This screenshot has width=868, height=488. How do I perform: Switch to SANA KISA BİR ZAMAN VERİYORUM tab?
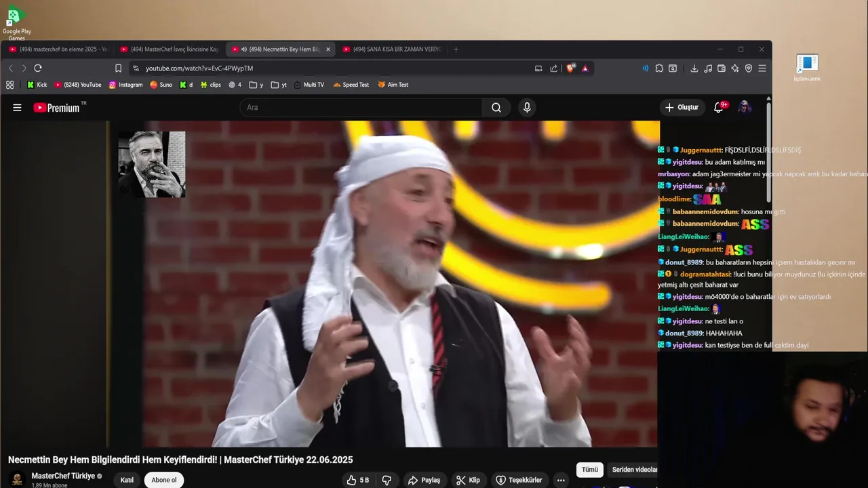point(392,49)
